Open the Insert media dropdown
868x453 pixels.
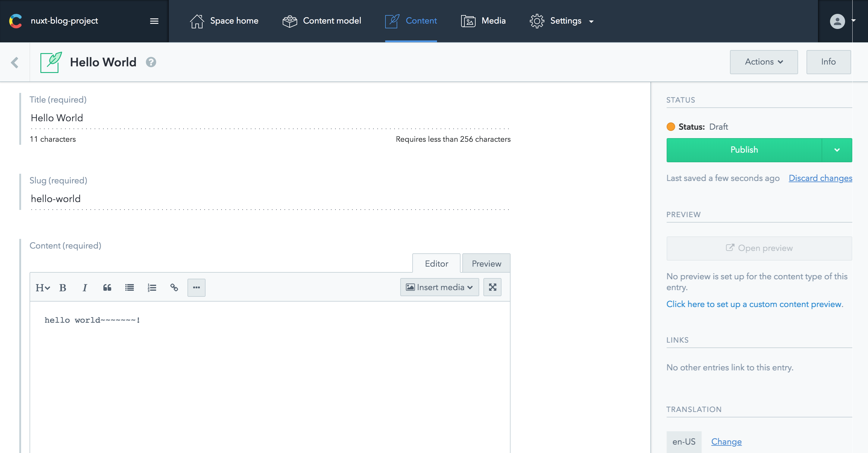tap(439, 287)
